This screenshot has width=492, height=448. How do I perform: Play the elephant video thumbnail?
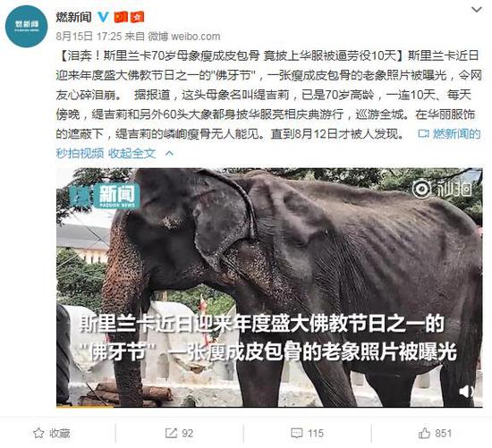pyautogui.click(x=269, y=287)
